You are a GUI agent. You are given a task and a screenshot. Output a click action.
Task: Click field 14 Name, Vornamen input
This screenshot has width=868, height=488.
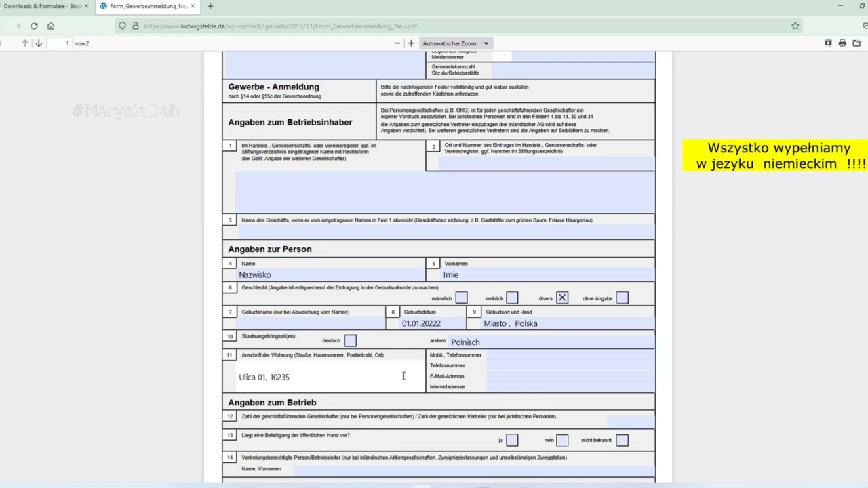tap(474, 470)
